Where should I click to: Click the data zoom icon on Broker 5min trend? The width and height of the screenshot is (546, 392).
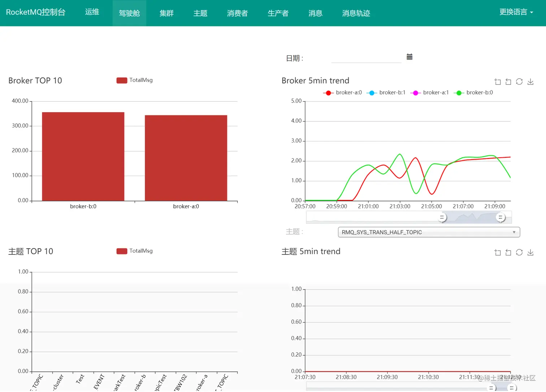coord(497,82)
